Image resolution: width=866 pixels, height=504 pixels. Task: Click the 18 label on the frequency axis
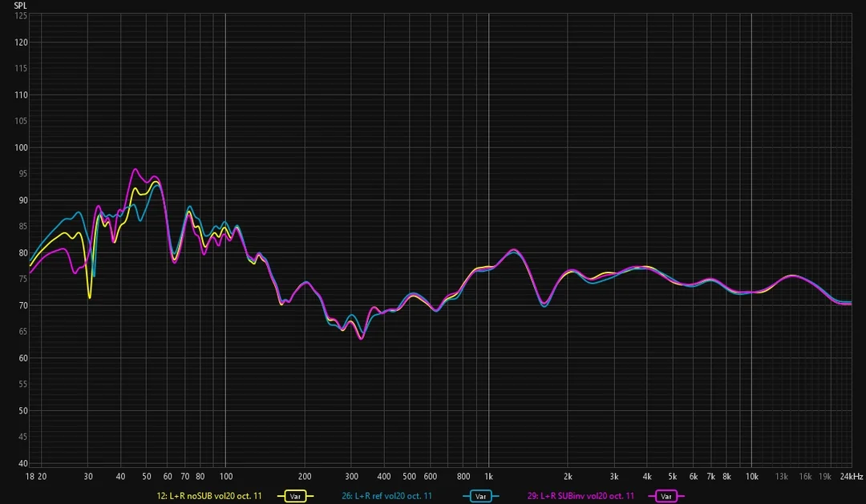tap(30, 477)
